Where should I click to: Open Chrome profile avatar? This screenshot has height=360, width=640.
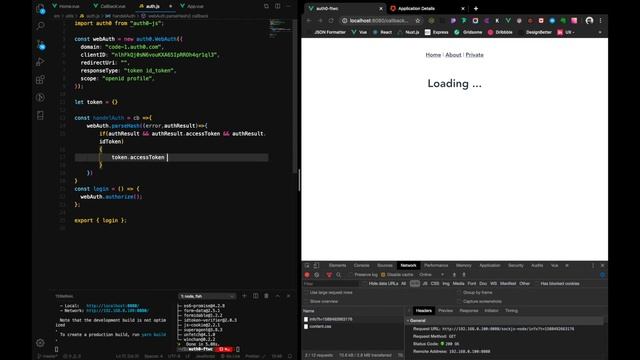click(589, 20)
